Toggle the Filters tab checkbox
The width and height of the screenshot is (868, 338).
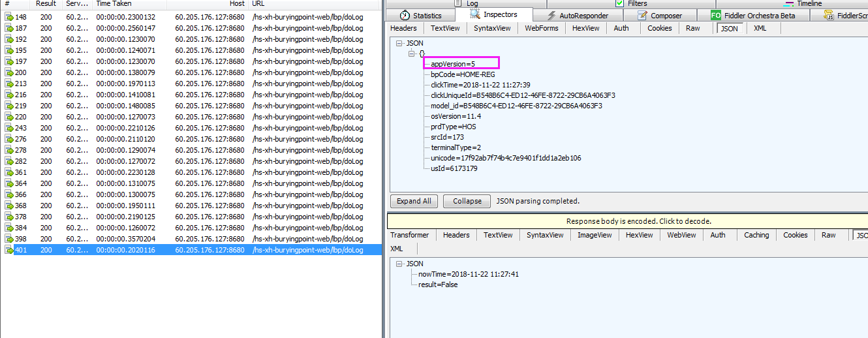point(620,3)
